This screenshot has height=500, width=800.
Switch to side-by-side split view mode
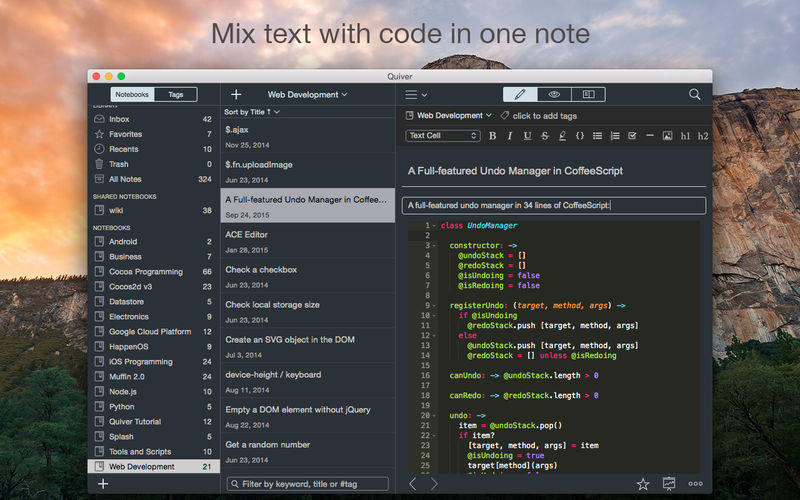click(589, 95)
